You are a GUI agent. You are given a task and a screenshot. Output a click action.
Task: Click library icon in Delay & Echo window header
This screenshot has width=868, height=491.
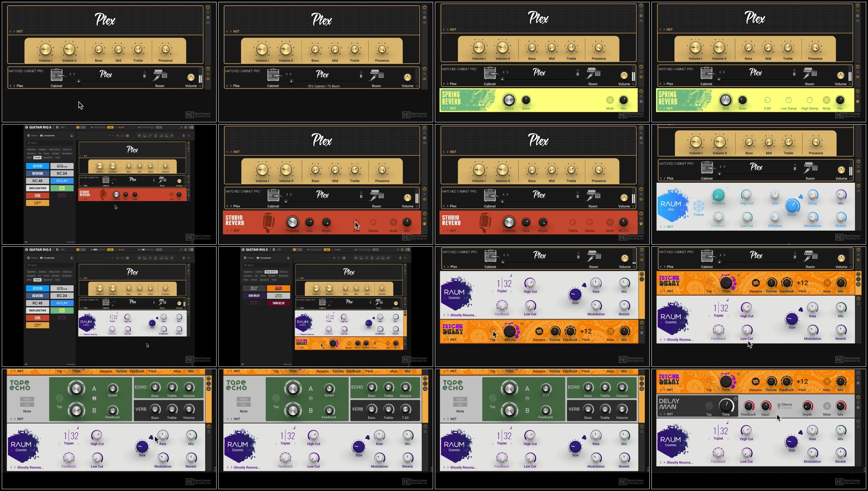[274, 250]
